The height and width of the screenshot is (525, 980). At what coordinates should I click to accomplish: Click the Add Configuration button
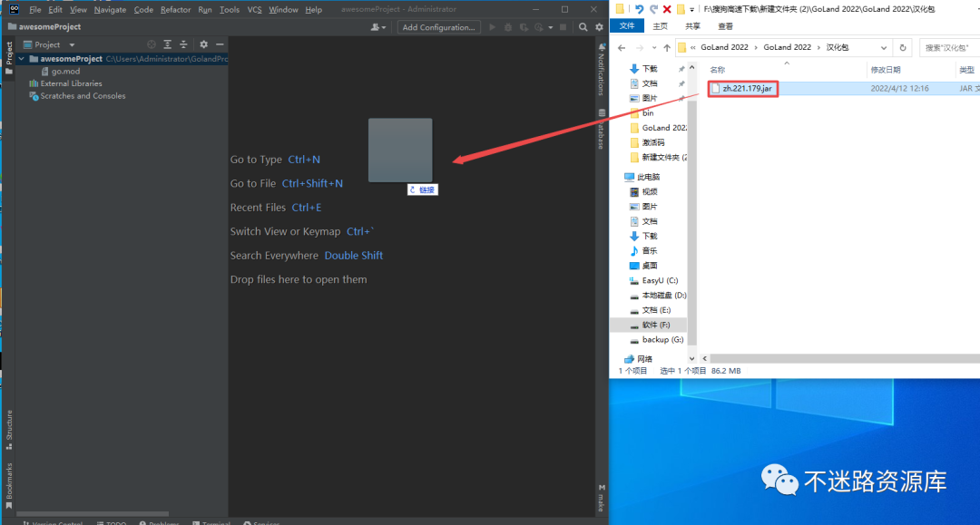tap(439, 27)
